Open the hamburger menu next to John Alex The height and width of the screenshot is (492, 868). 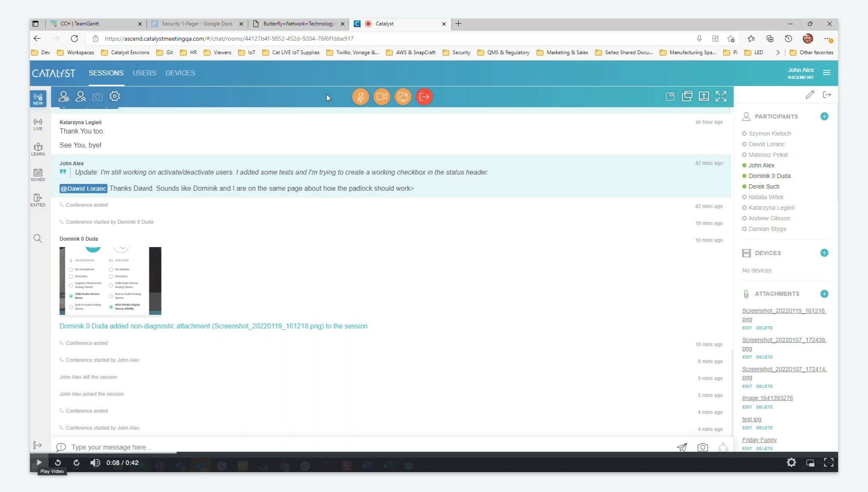pyautogui.click(x=826, y=73)
